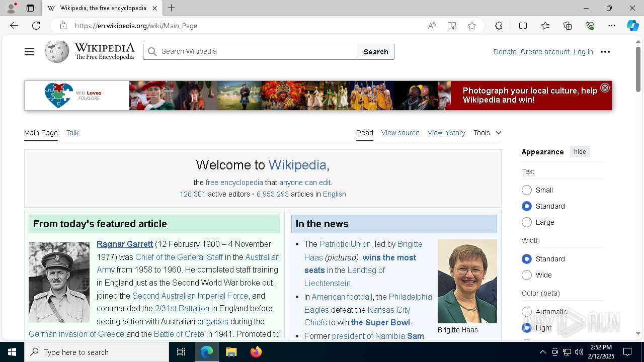Show hidden system tray icons
The height and width of the screenshot is (362, 644).
542,352
